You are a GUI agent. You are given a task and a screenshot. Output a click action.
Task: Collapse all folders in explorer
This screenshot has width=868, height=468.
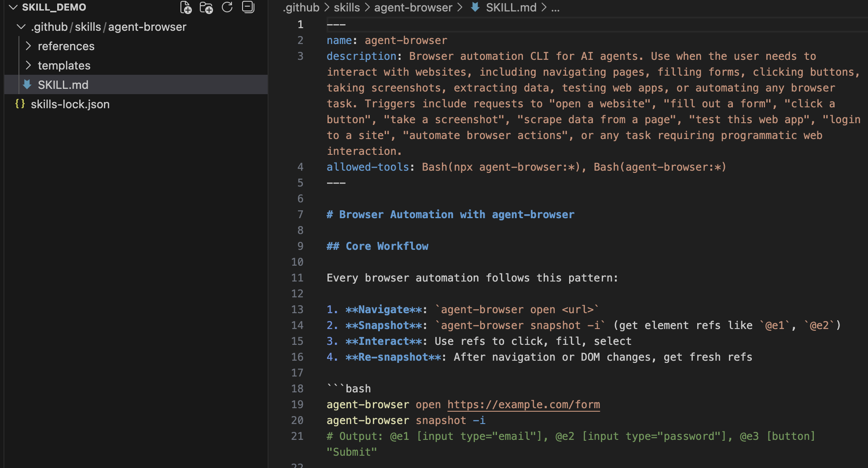248,7
